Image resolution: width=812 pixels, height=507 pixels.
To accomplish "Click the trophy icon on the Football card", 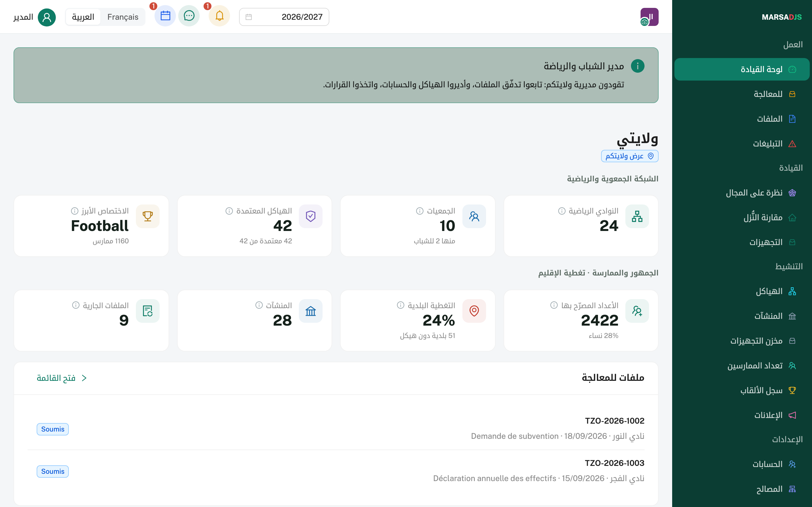I will tap(148, 216).
